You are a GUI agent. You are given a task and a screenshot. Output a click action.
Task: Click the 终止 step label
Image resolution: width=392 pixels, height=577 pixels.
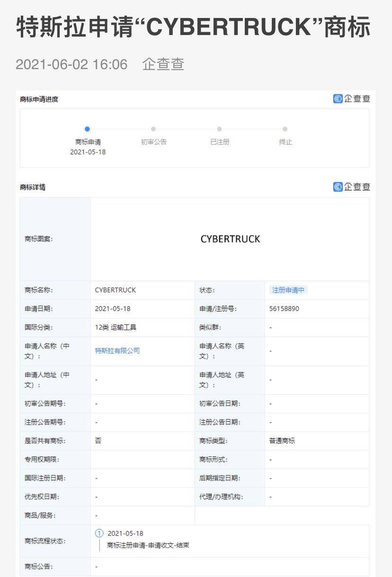[285, 142]
